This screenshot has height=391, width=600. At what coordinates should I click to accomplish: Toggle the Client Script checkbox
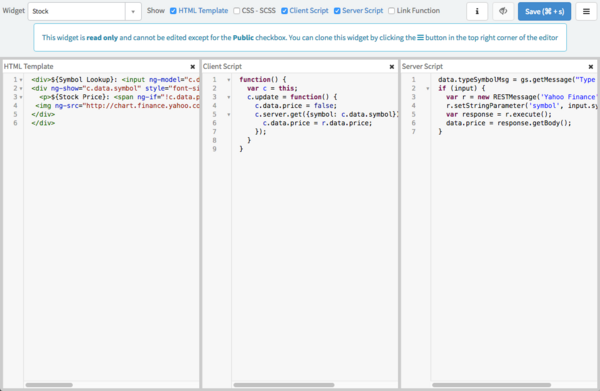[284, 11]
